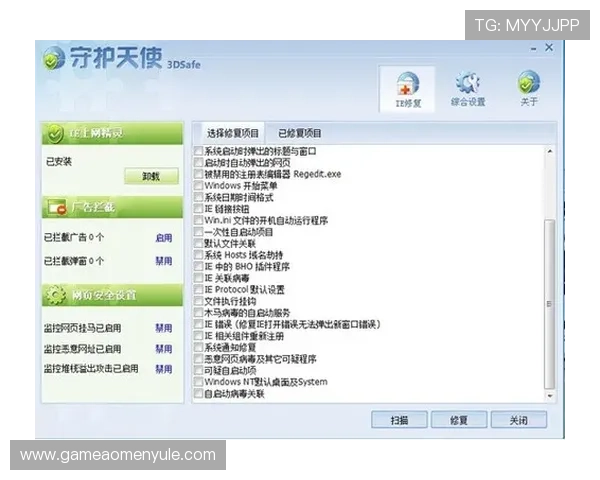Check 启动时自动弹出的网页

(x=198, y=162)
